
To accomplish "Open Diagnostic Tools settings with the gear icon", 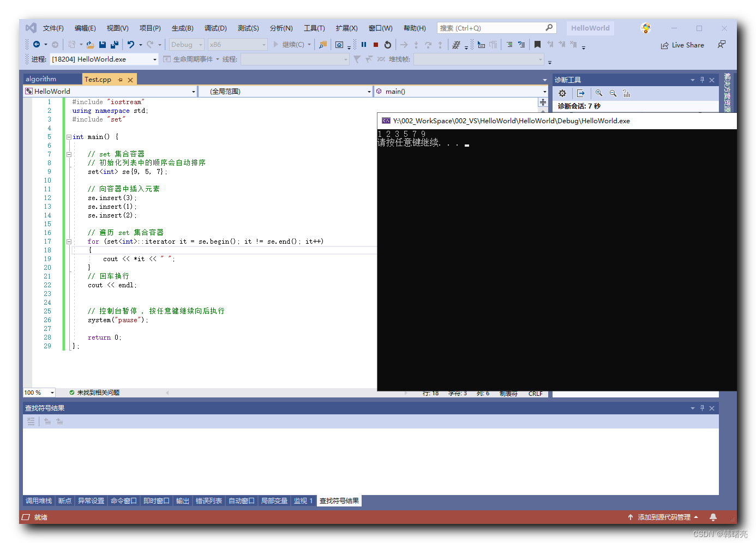I will [562, 93].
